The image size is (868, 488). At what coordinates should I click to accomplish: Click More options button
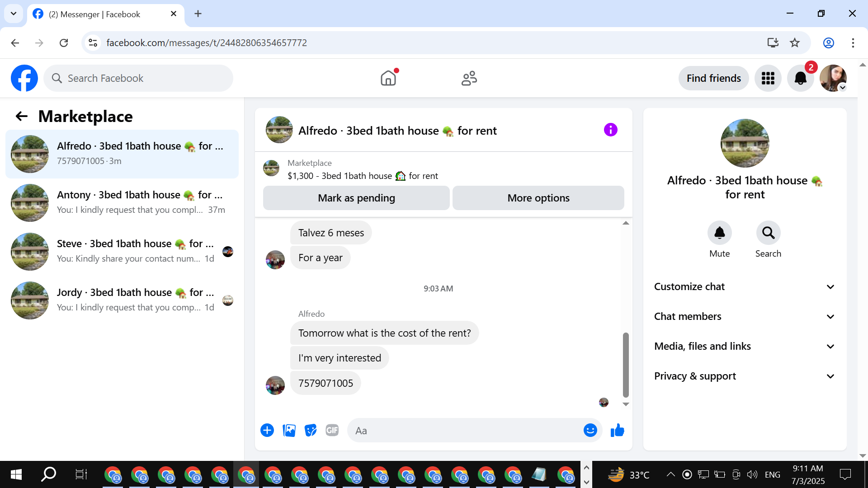pyautogui.click(x=538, y=198)
